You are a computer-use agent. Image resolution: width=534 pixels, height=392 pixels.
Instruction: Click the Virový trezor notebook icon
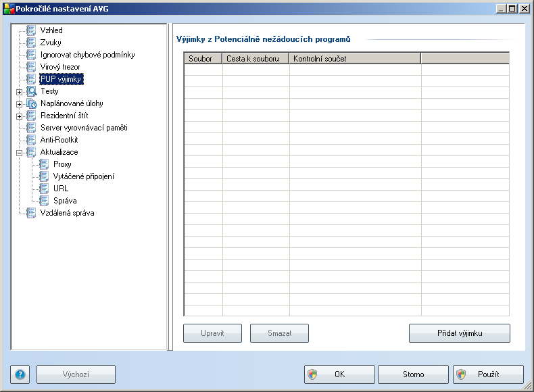click(31, 67)
